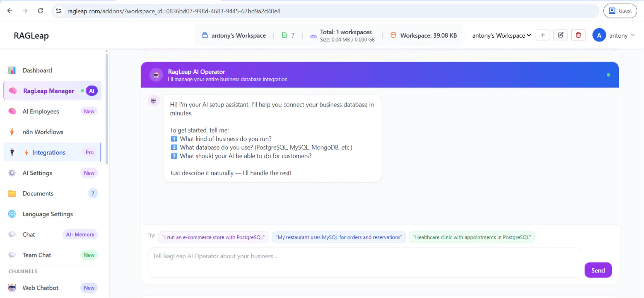644x298 pixels.
Task: Click the 'RagLeap AI Operator' header title
Action: click(197, 72)
